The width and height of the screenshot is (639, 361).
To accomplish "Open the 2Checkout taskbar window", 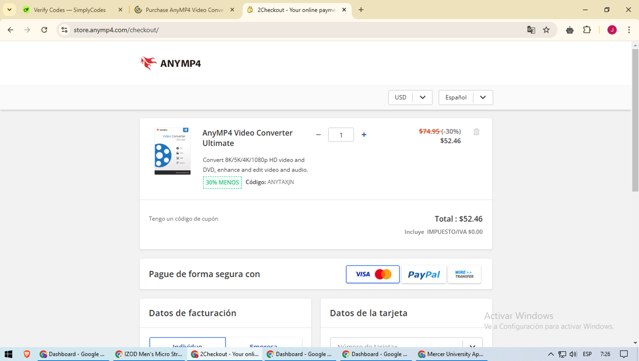I will tap(225, 354).
